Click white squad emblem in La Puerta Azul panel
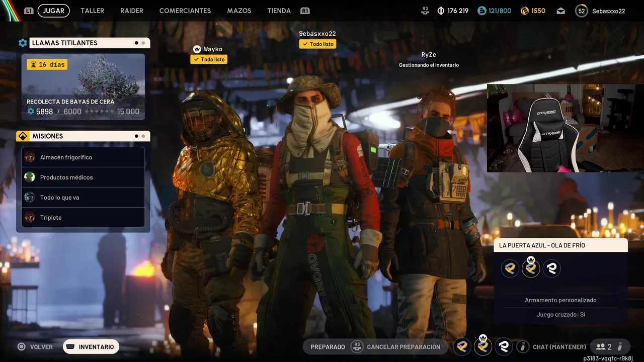The width and height of the screenshot is (644, 362). (551, 268)
